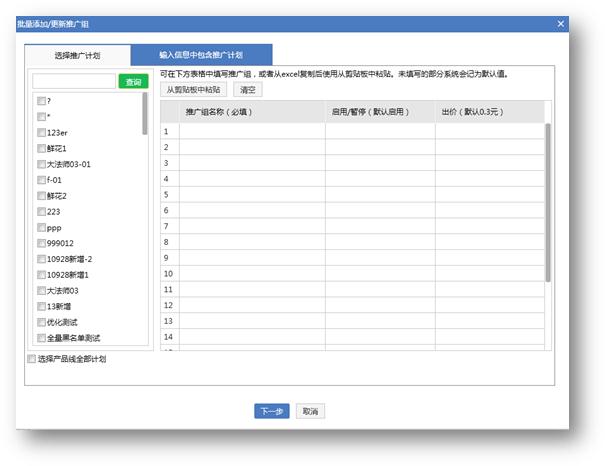The image size is (605, 466).
Task: Select the 大法师03-01 checkbox
Action: [41, 164]
